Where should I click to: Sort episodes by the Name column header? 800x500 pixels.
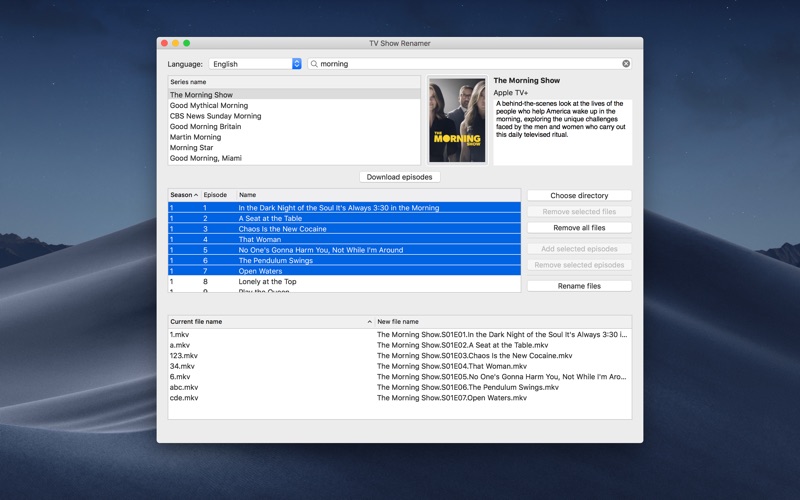tap(379, 195)
